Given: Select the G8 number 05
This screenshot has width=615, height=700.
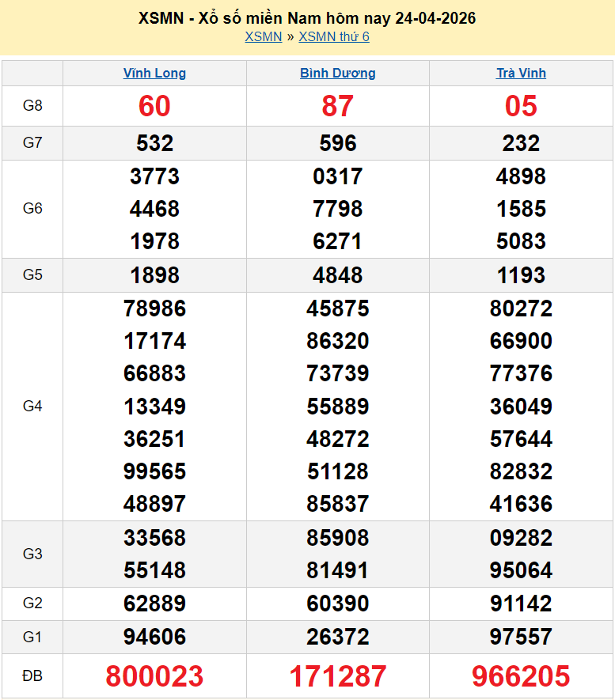Looking at the screenshot, I should pyautogui.click(x=521, y=106).
